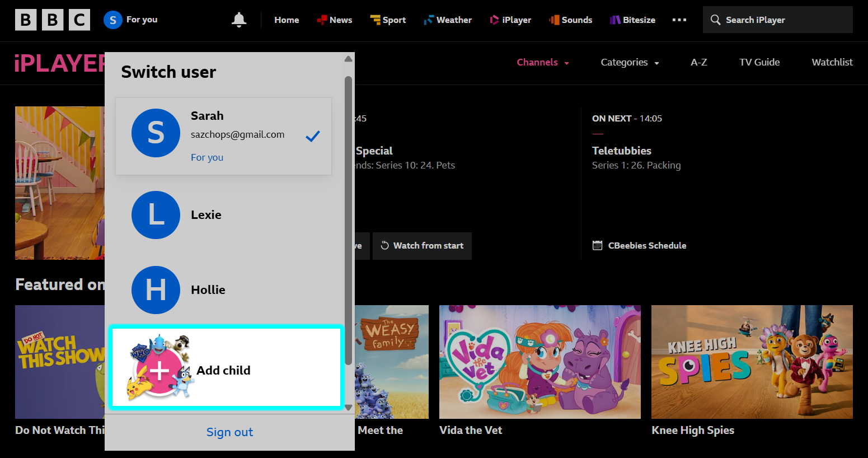Go to Watchlist
The image size is (868, 458).
pos(832,62)
